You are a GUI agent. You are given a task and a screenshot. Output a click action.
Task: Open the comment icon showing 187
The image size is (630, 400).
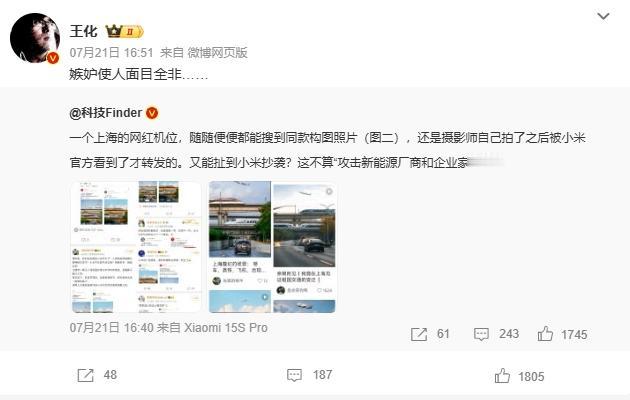click(310, 375)
